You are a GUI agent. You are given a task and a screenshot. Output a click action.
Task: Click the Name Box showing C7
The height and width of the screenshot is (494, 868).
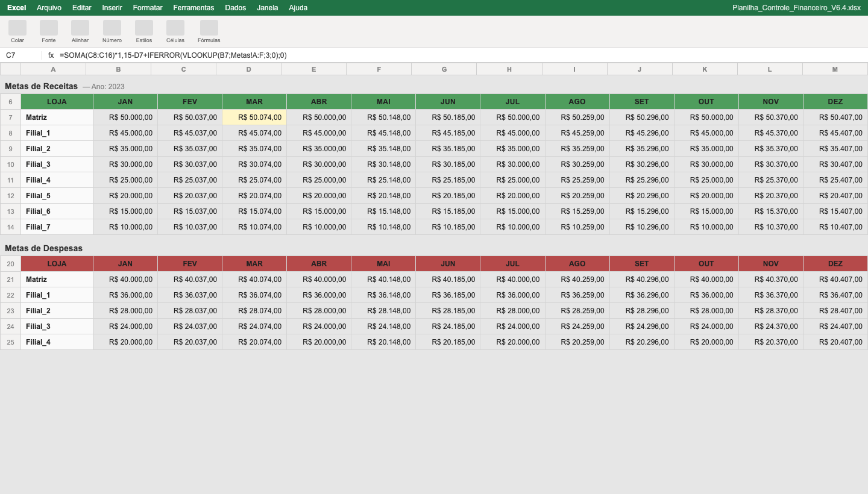[x=21, y=55]
